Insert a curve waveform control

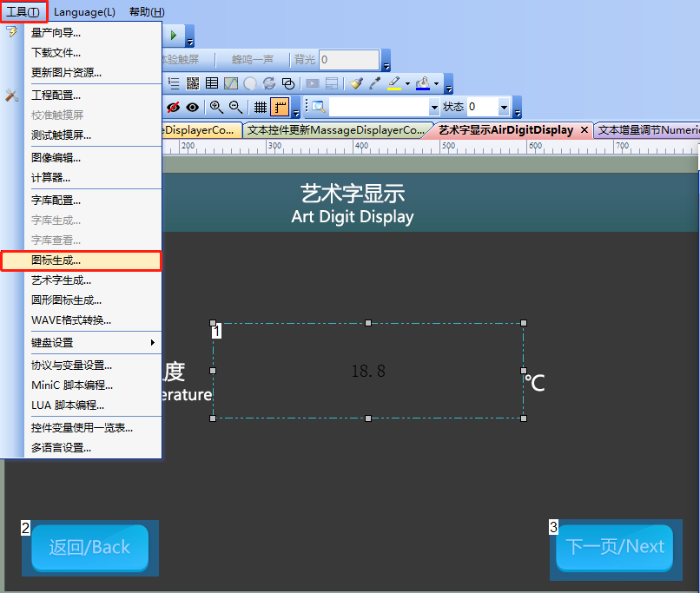click(x=231, y=83)
